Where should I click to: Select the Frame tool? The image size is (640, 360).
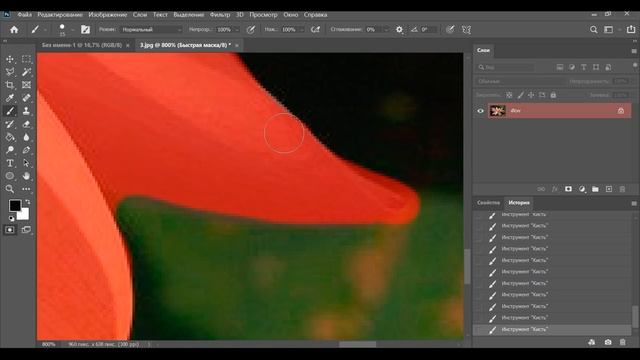[x=26, y=85]
